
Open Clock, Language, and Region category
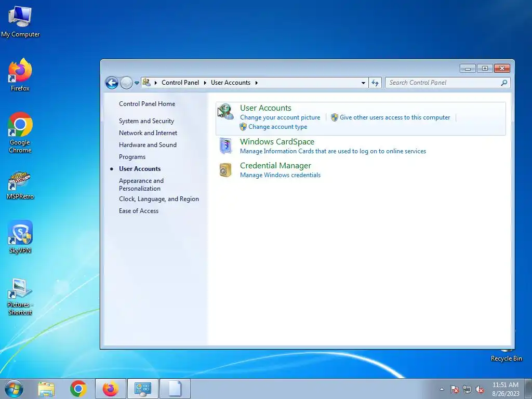click(159, 199)
